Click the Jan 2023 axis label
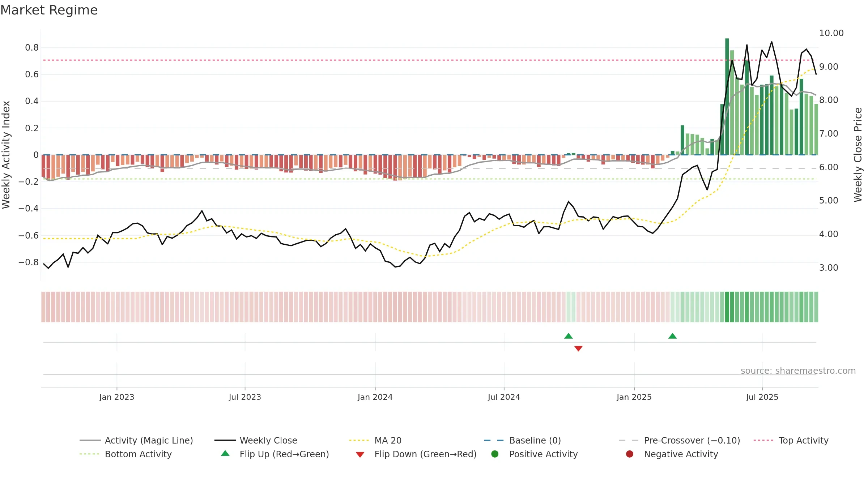Image resolution: width=868 pixels, height=488 pixels. [117, 397]
